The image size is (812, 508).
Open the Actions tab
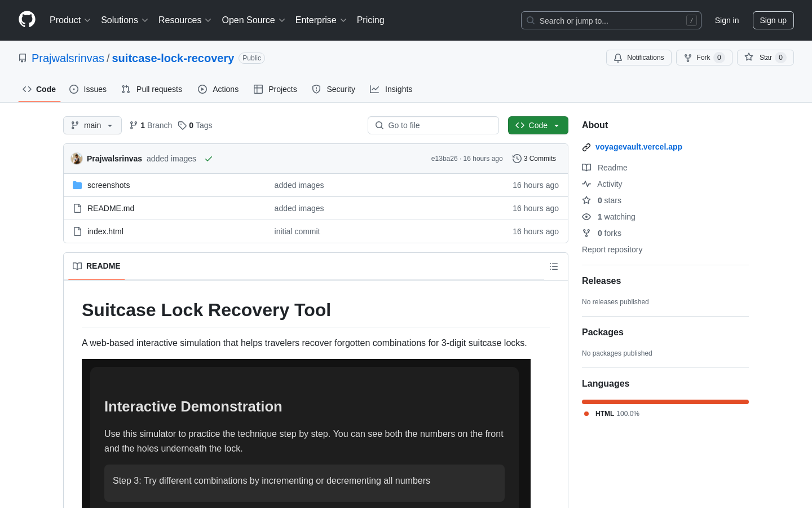[218, 89]
